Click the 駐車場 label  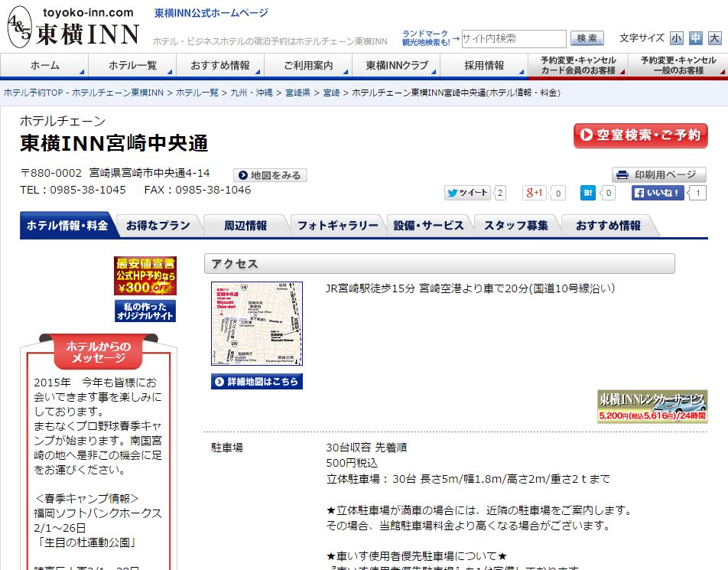[x=227, y=448]
